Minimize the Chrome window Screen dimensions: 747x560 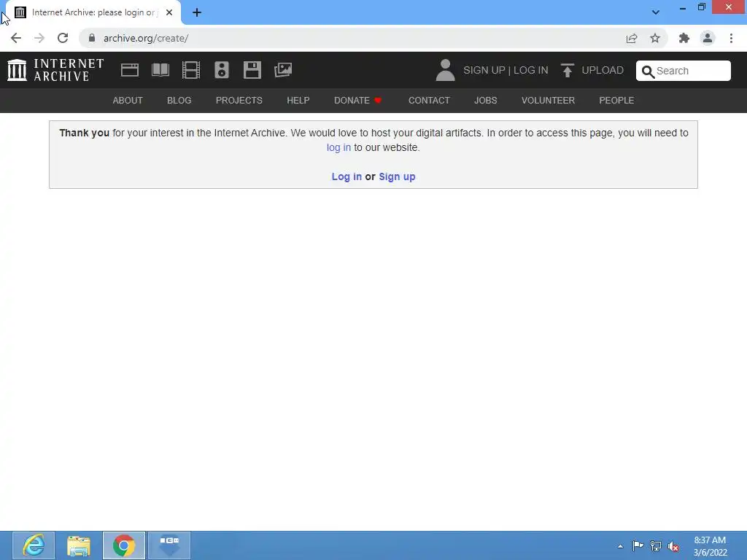tap(683, 7)
